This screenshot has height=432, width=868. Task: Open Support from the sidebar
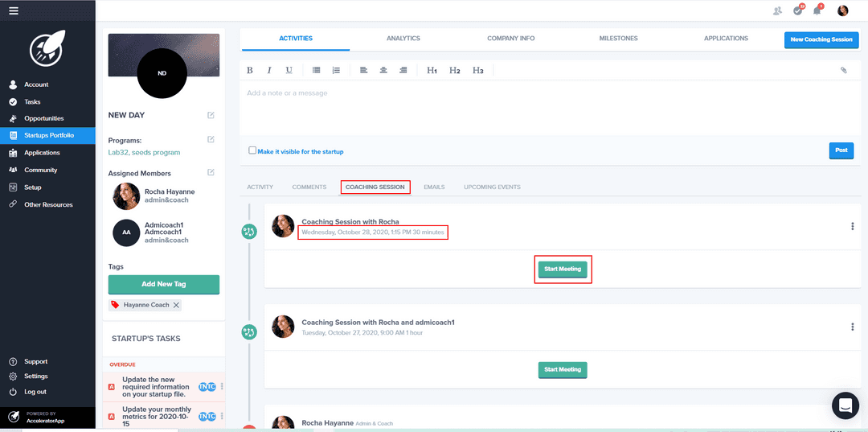(x=35, y=362)
